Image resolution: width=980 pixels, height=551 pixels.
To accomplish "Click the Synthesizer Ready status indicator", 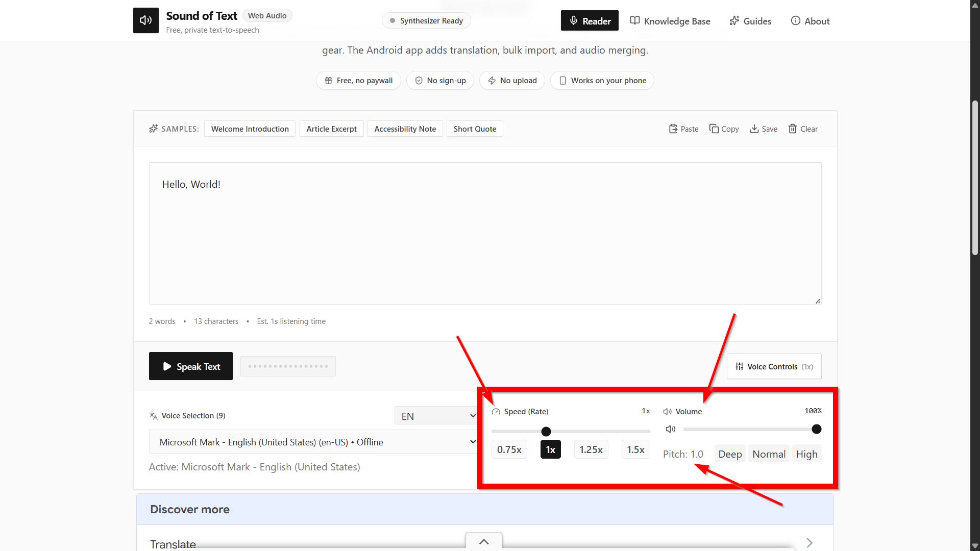I will click(426, 21).
